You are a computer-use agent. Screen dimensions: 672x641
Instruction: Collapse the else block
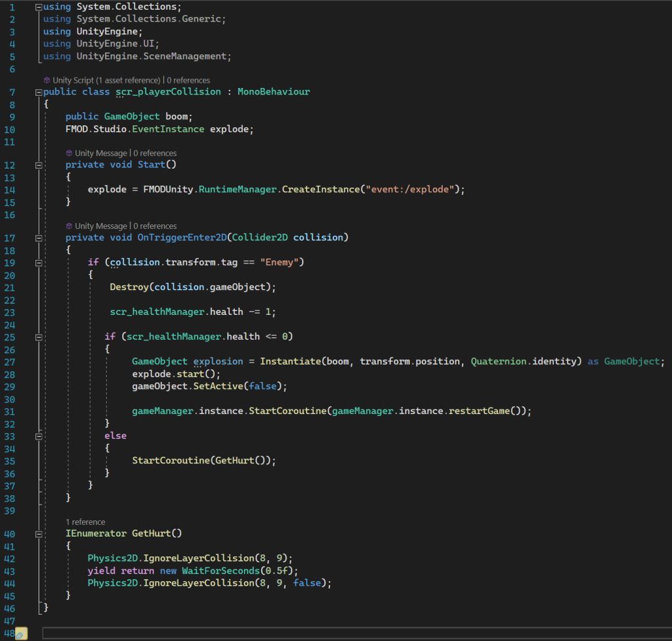[x=38, y=436]
